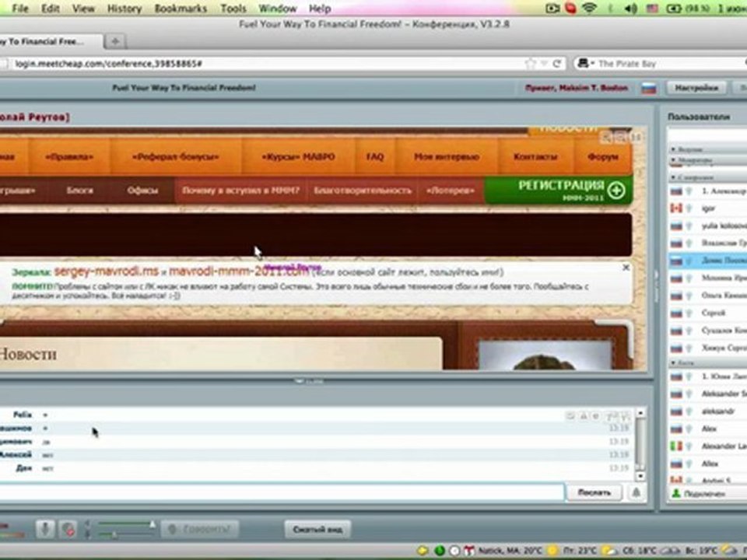Collapse the guests group header above Юлия
This screenshot has height=560, width=747.
point(673,363)
